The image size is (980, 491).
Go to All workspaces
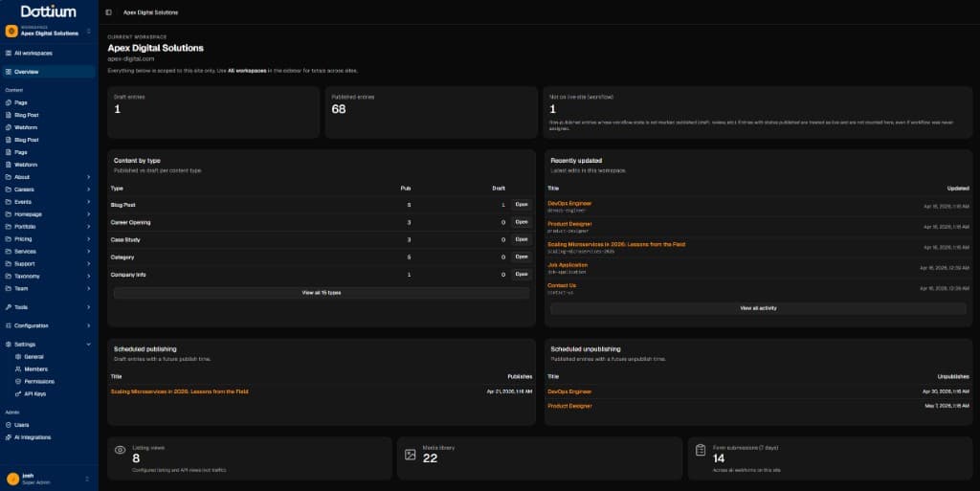pos(33,53)
